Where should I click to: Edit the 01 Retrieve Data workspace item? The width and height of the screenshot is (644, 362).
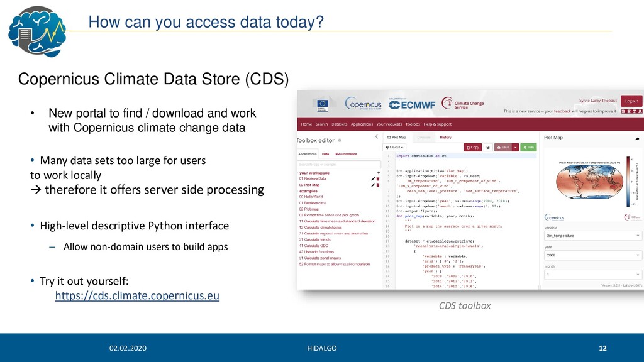(373, 179)
